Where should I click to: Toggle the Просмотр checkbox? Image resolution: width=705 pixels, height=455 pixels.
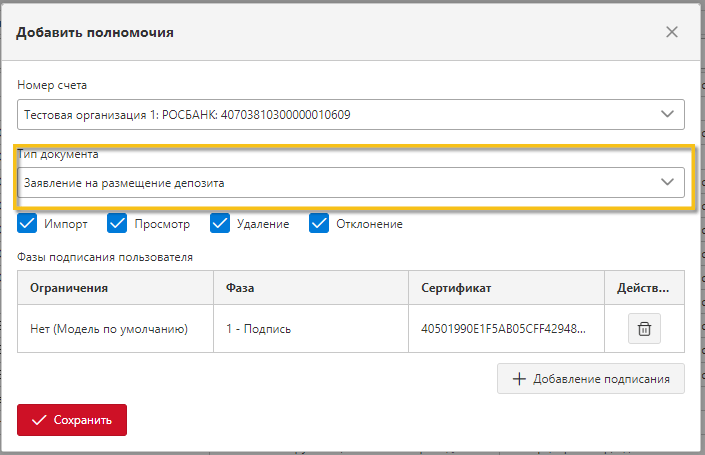[117, 223]
